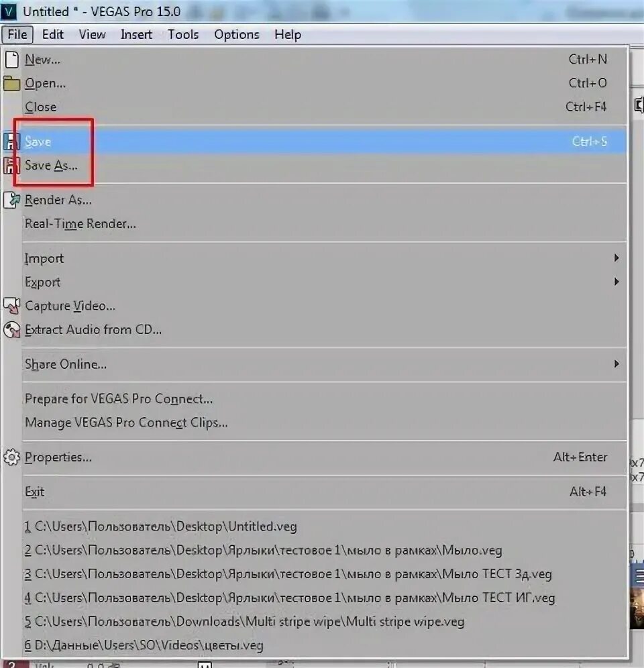
Task: Choose Manage VEGAS Pro Connect Clips...
Action: 315,423
